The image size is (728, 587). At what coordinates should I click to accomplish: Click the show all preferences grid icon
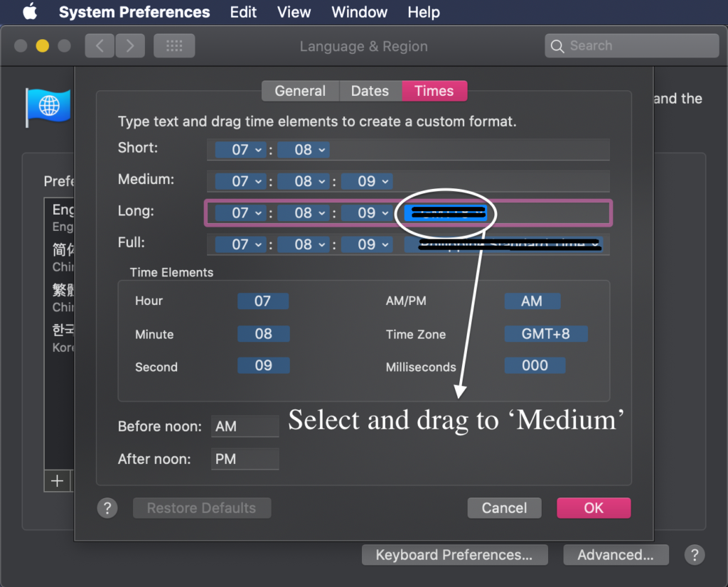coord(174,46)
